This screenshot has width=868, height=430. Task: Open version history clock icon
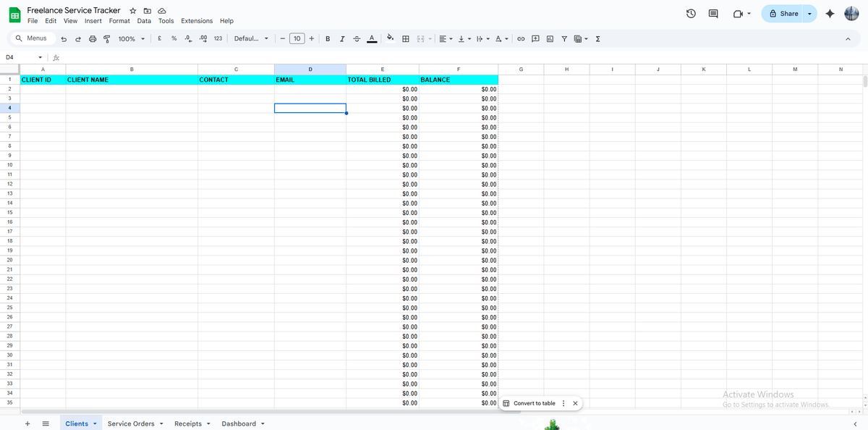click(691, 14)
